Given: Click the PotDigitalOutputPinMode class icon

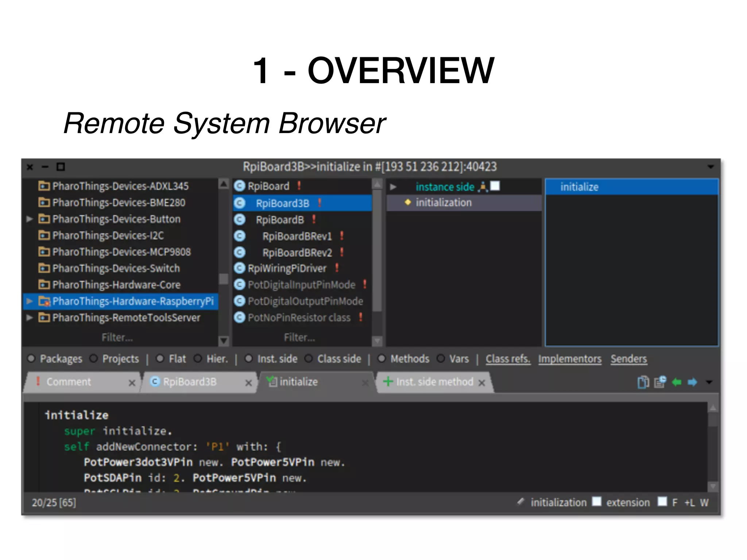Looking at the screenshot, I should point(240,301).
